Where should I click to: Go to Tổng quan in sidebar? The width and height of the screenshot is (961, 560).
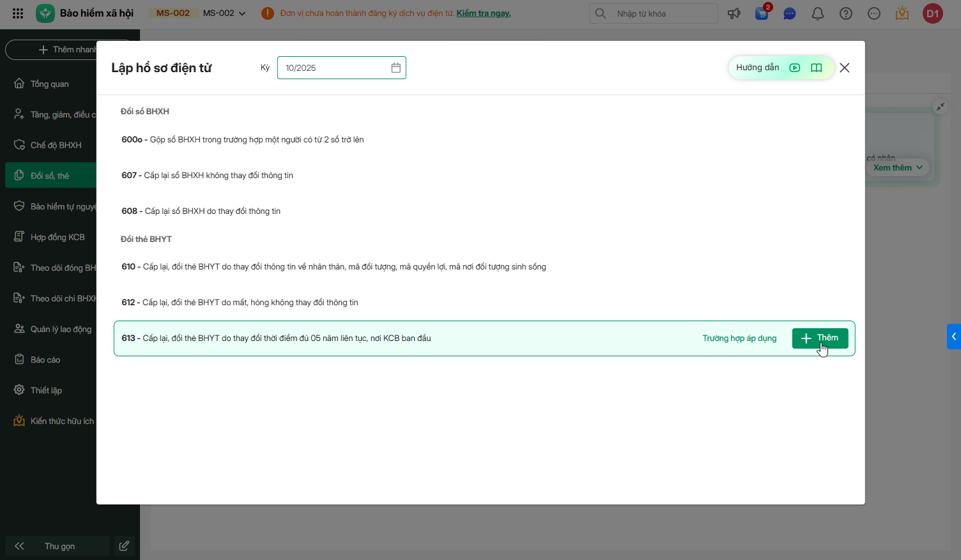pyautogui.click(x=50, y=84)
